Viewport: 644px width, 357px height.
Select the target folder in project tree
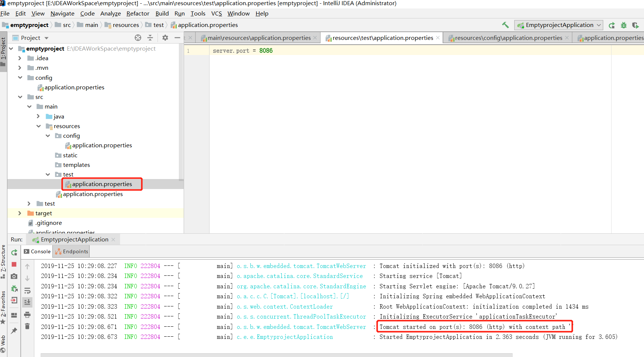pos(43,213)
